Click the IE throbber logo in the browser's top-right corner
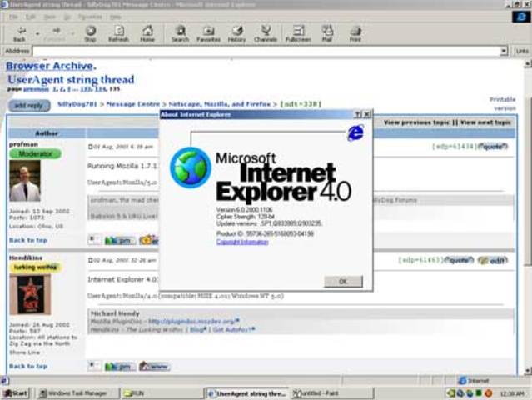Viewport: 532px width, 400px height. (x=521, y=17)
